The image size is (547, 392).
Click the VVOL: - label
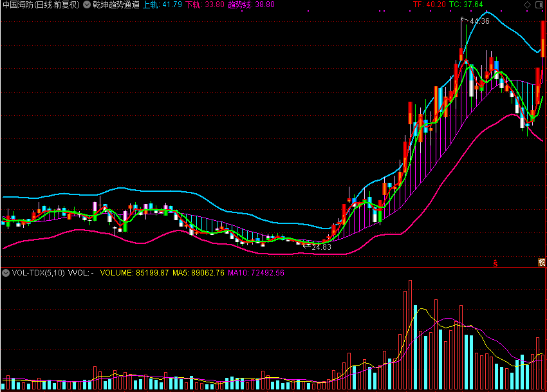coord(80,273)
